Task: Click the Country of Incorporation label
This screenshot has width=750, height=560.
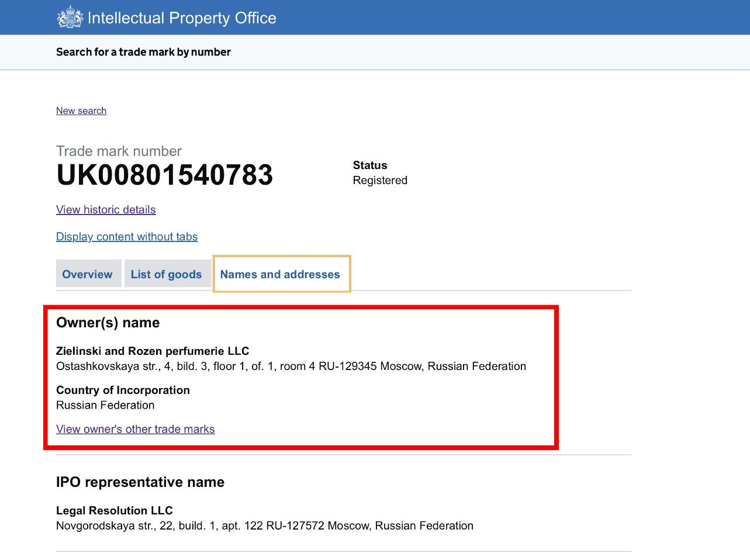Action: click(123, 390)
